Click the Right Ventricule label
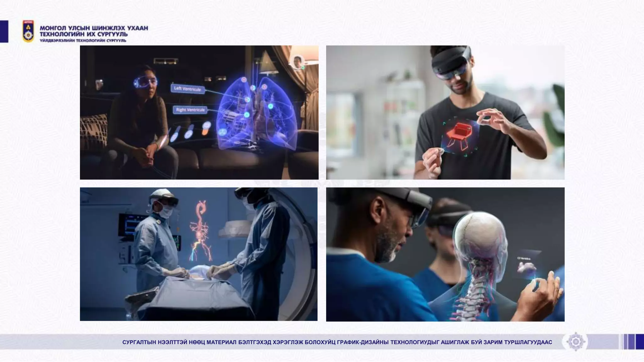Viewport: 644px width, 362px height. [x=190, y=110]
